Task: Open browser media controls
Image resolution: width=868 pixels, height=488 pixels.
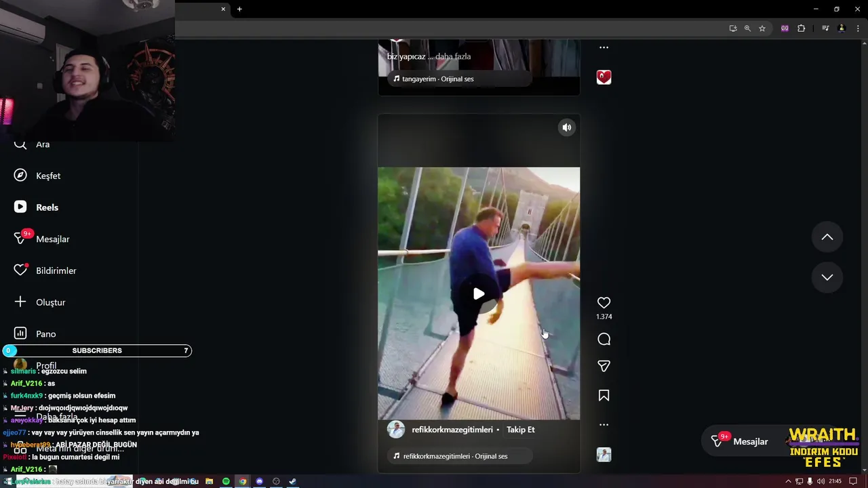Action: pyautogui.click(x=825, y=28)
